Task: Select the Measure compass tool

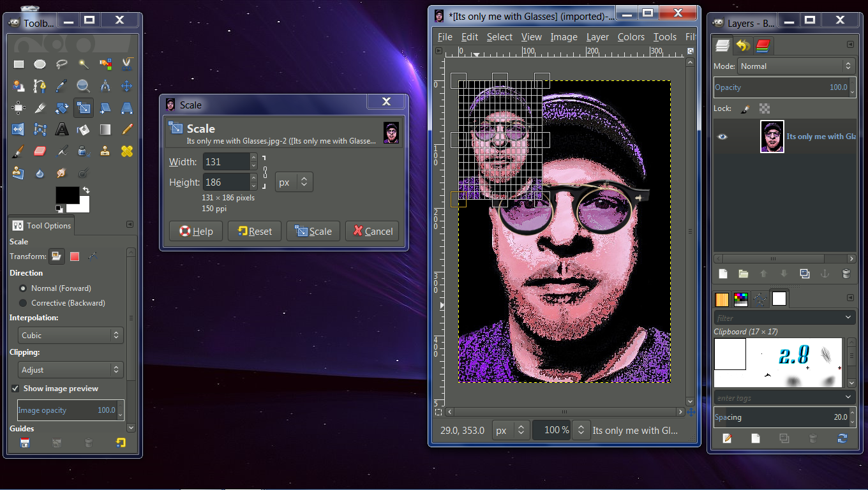Action: [x=105, y=85]
